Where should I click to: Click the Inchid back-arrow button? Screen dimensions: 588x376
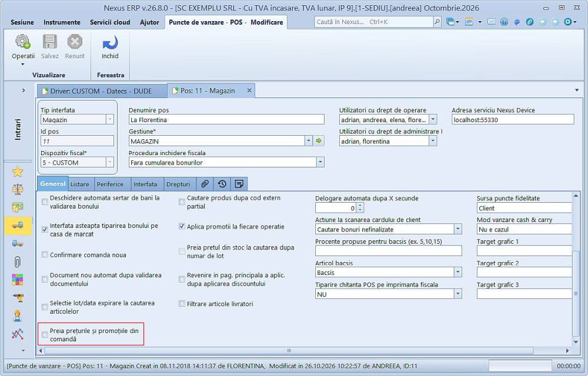[x=110, y=47]
